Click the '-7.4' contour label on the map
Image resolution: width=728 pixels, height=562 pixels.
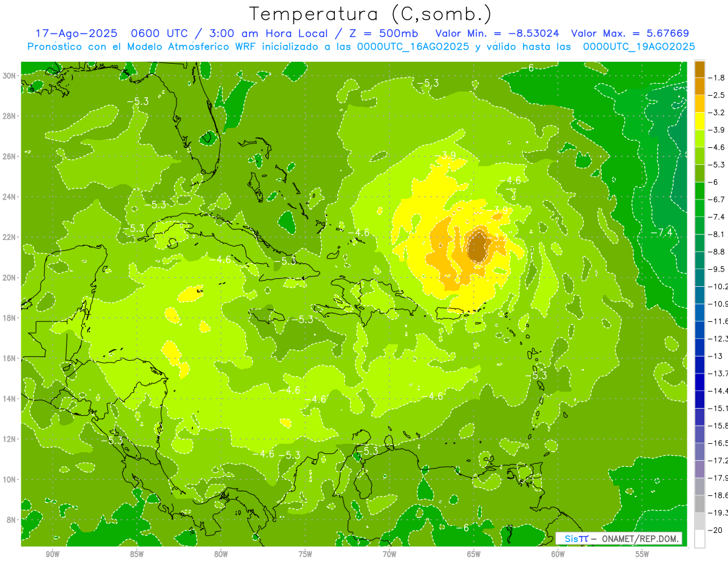661,232
